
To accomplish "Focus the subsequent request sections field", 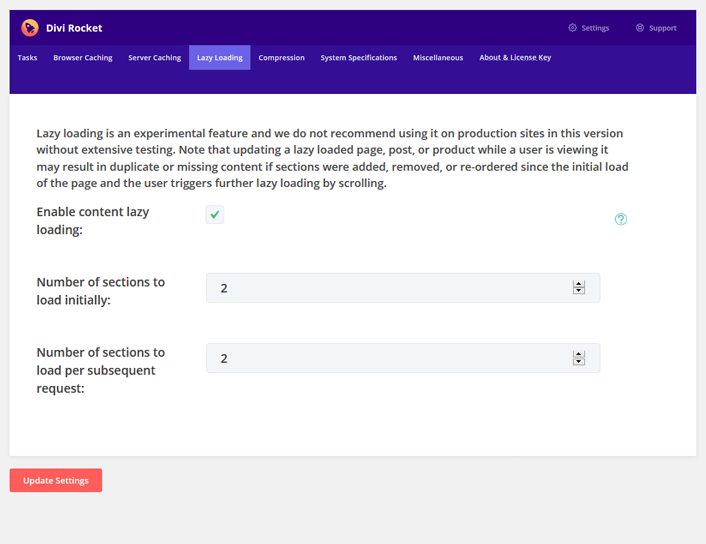I will pos(403,358).
